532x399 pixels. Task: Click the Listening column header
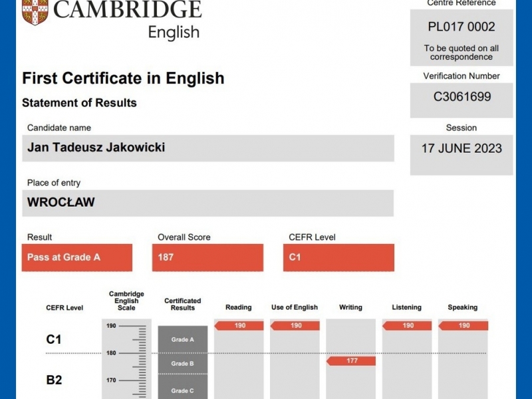coord(406,307)
